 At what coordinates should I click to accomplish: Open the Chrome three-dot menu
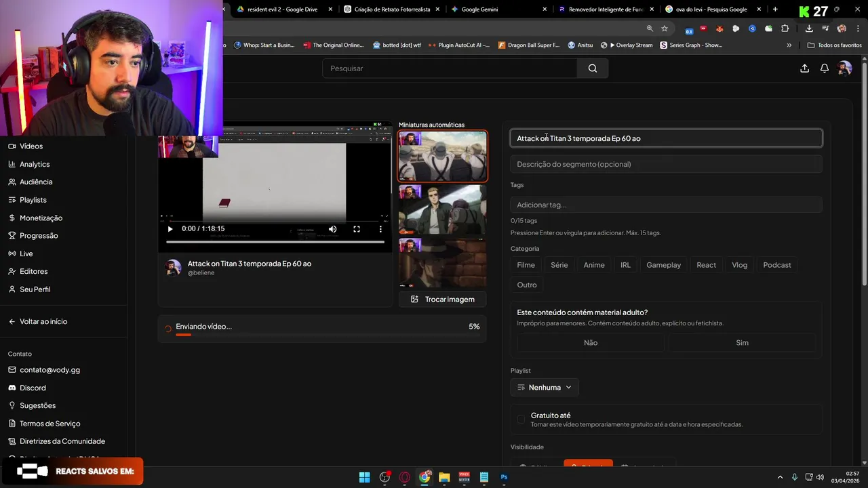click(856, 28)
